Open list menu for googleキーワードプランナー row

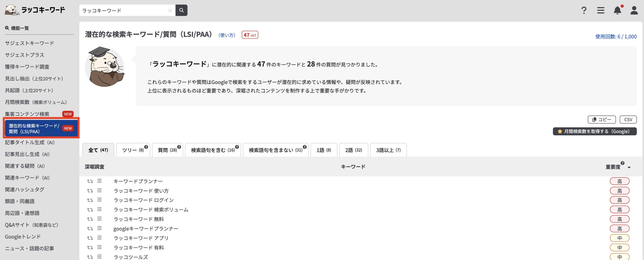[100, 228]
